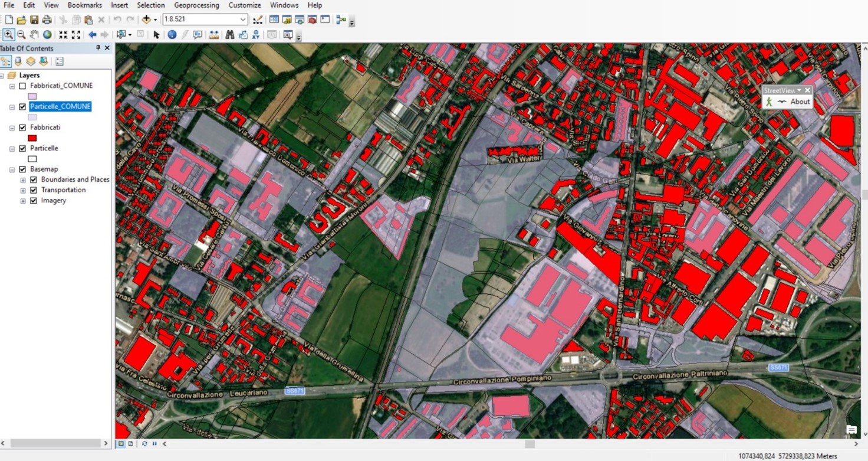Open the Customize menu
Viewport: 868px width, 461px height.
pos(245,5)
